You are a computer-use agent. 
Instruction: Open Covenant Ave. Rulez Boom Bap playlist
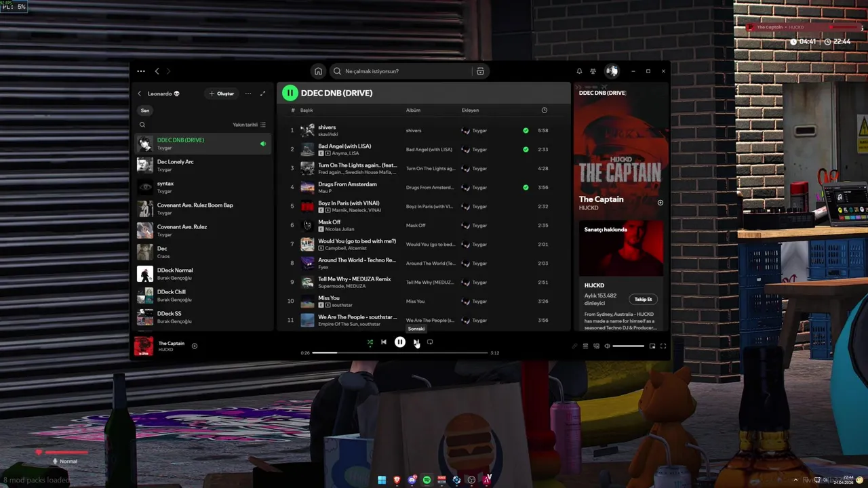pyautogui.click(x=203, y=209)
